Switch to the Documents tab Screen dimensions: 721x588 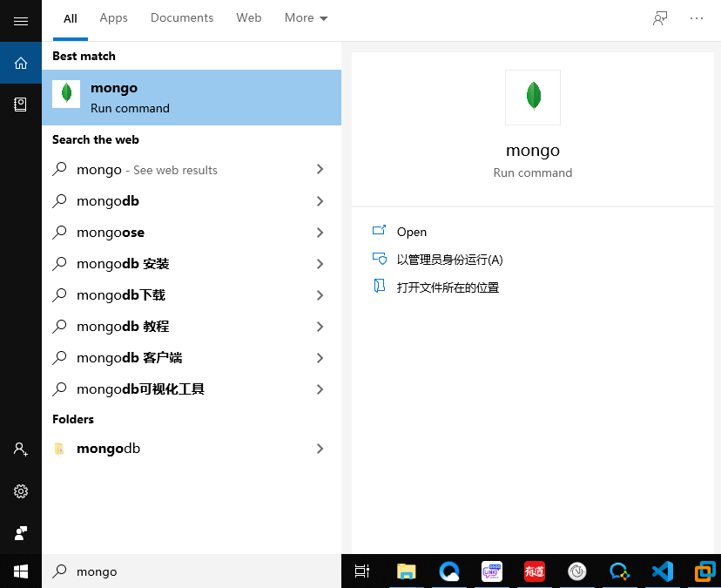click(182, 18)
